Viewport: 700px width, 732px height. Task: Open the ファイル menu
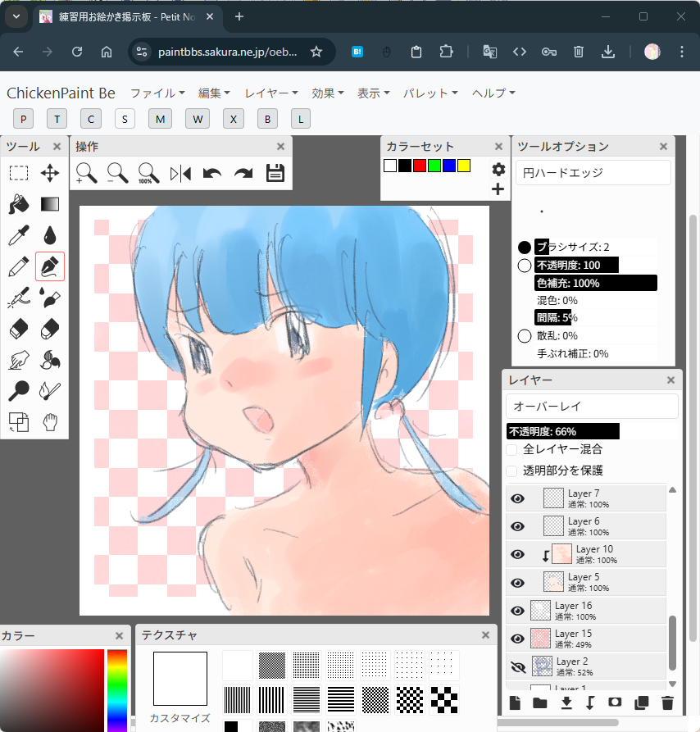click(x=157, y=93)
